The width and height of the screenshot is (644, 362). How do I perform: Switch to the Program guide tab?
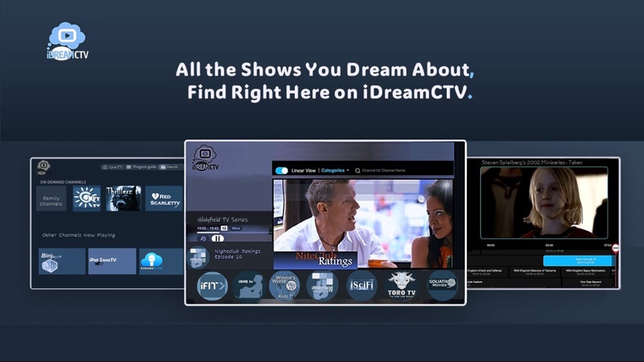pos(145,166)
